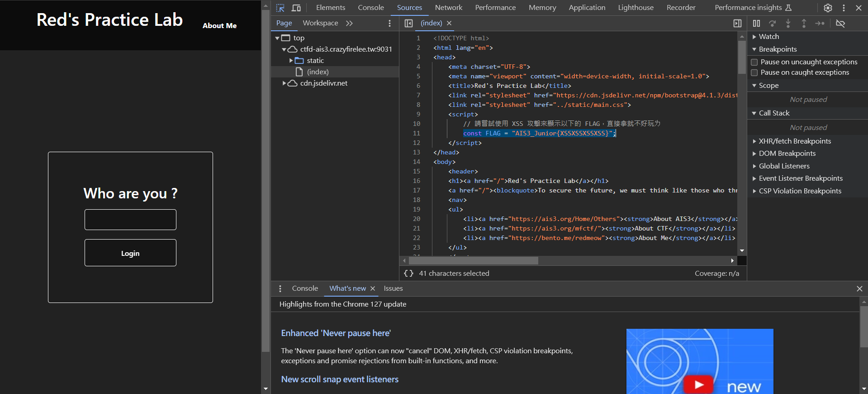Expand the cdn.jsdelivr.net domain node
Screen dimensions: 868x394
tap(284, 83)
